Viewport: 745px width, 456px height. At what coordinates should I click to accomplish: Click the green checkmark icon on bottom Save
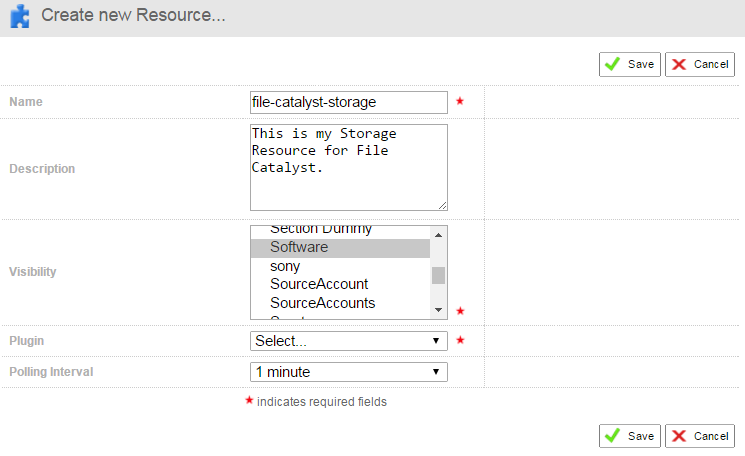612,436
